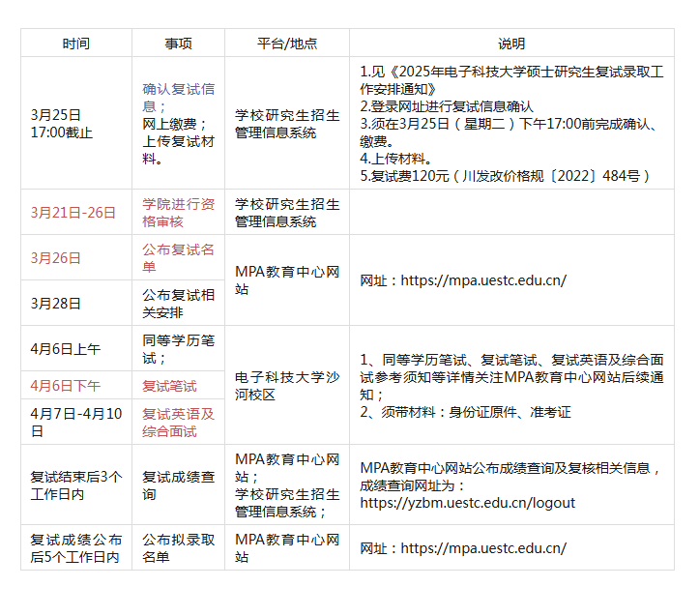Click the 复试英语及综合面试 item
699x616 pixels.
tap(178, 422)
